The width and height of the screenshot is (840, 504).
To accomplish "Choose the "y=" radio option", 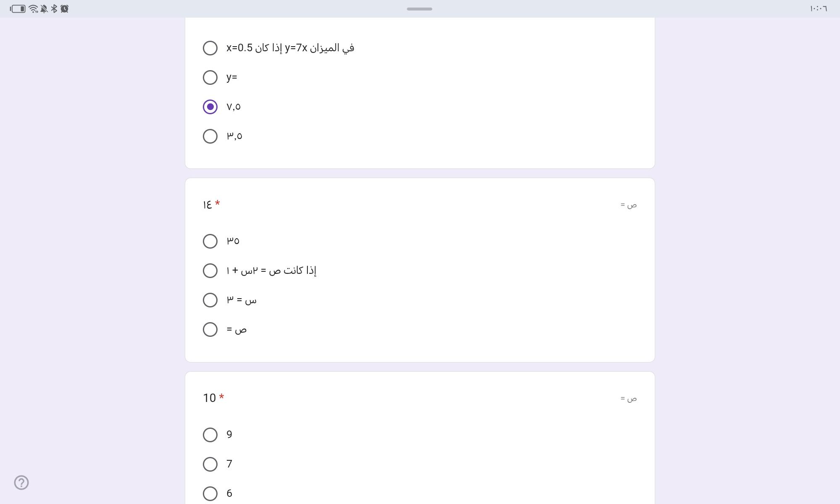I will pyautogui.click(x=210, y=77).
